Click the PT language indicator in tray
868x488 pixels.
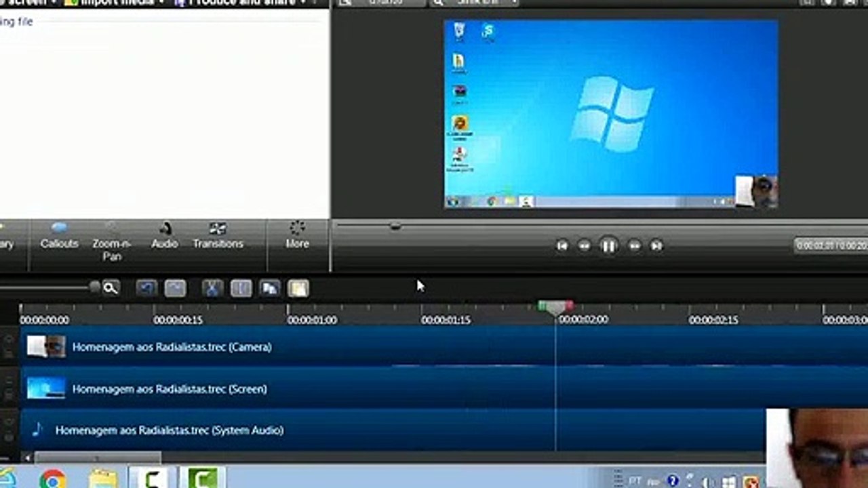(635, 481)
